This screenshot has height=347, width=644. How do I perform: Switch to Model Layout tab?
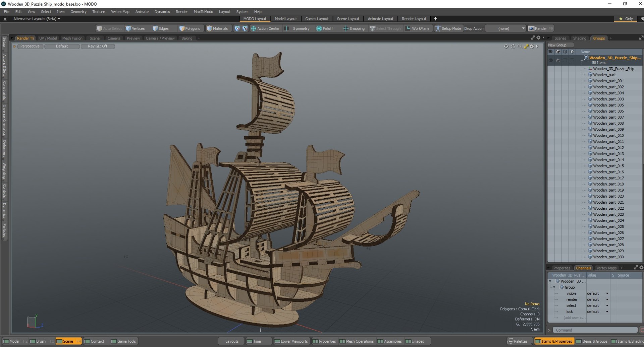pyautogui.click(x=285, y=19)
